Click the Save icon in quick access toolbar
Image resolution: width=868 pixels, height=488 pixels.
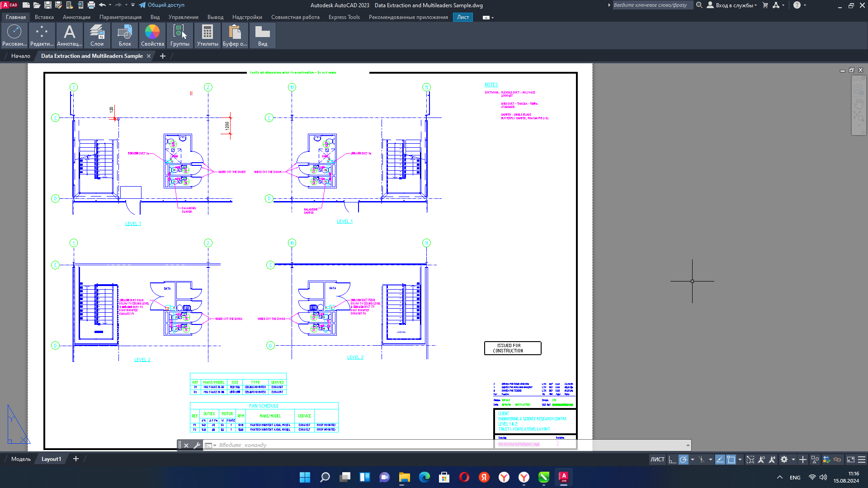point(47,5)
